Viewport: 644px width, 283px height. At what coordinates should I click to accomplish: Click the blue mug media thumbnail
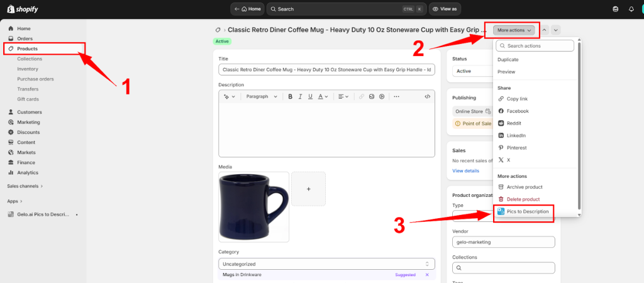(x=253, y=207)
